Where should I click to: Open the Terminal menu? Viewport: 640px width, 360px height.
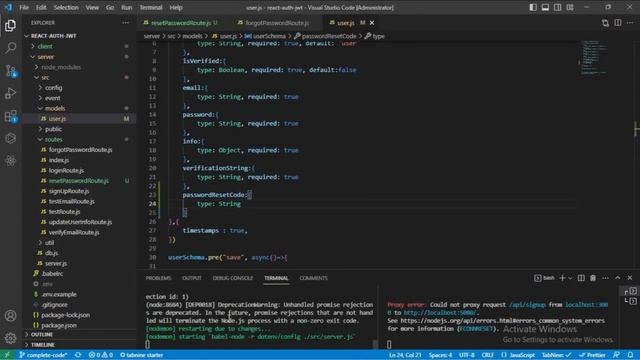point(151,7)
